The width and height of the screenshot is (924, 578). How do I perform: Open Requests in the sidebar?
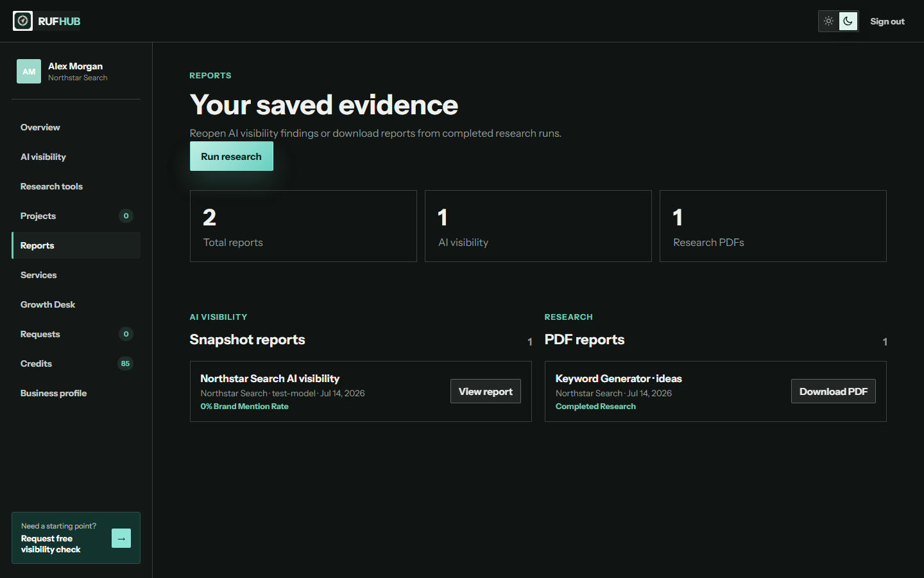(76, 334)
